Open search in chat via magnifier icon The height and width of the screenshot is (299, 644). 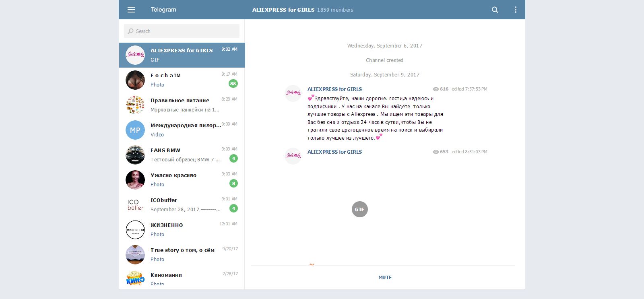click(495, 10)
